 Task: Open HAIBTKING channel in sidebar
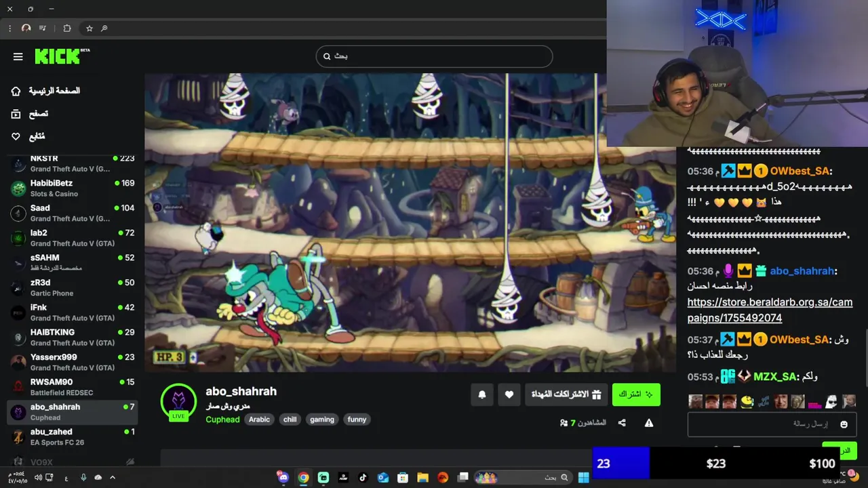tap(72, 337)
